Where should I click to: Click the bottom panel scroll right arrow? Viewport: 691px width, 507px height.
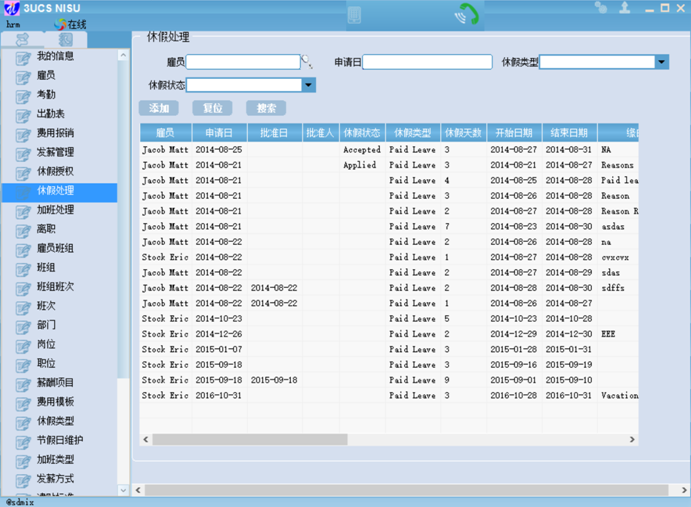pos(684,490)
